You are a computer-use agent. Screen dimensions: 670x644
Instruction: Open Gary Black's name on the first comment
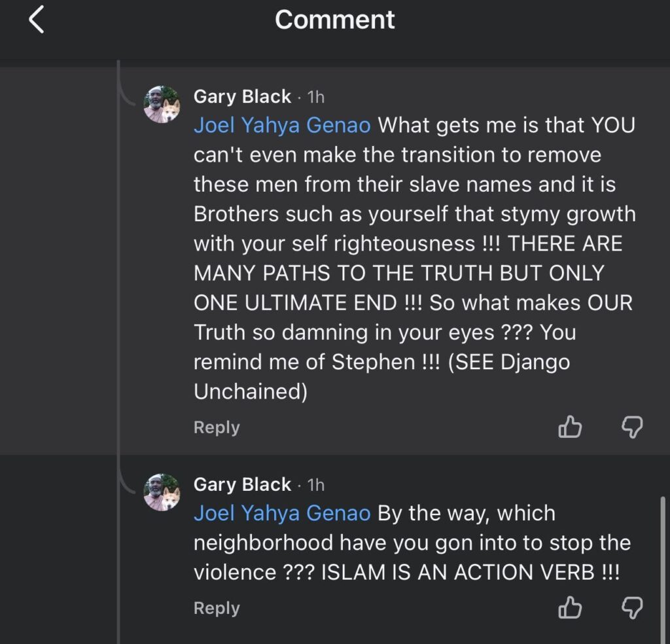point(242,96)
